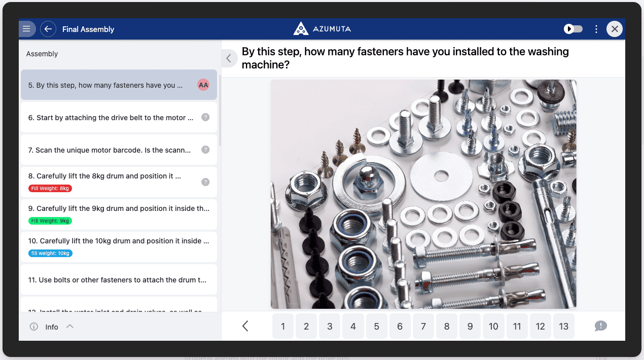
Task: Click the AA user avatar badge
Action: pos(203,85)
